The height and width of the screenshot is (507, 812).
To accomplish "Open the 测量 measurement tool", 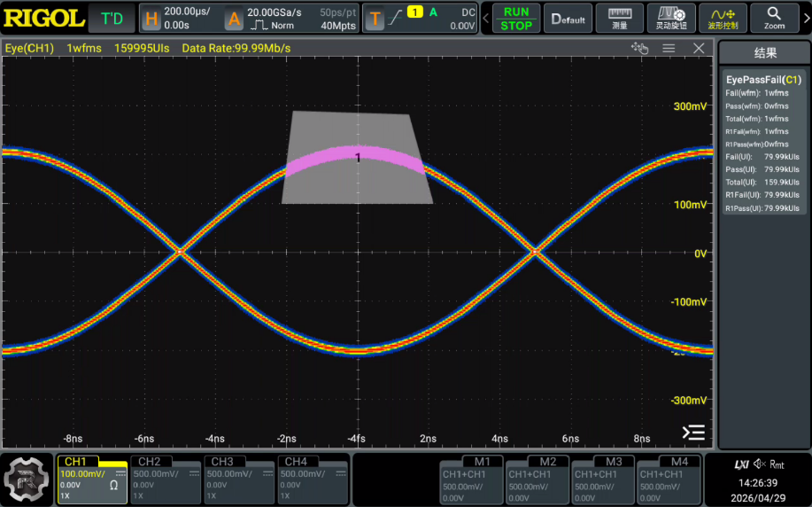I will pos(619,19).
